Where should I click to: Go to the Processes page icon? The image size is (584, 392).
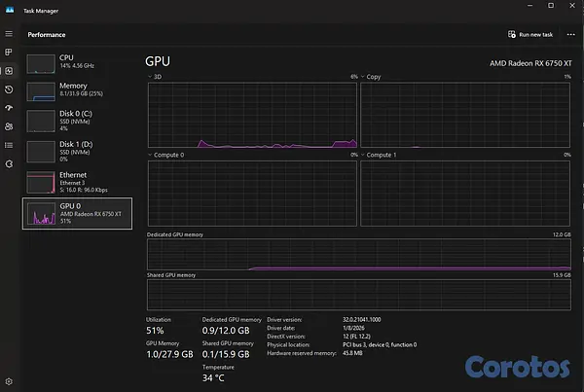pos(9,53)
